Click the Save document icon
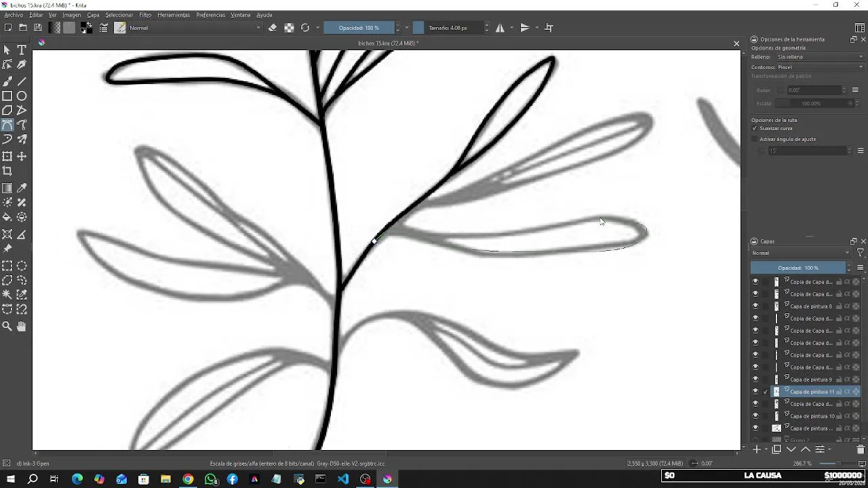 coord(38,28)
